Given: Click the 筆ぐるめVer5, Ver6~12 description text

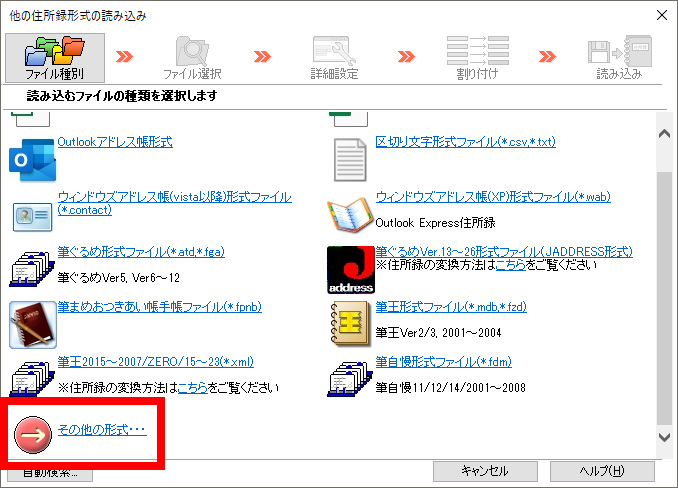Looking at the screenshot, I should coord(118,277).
